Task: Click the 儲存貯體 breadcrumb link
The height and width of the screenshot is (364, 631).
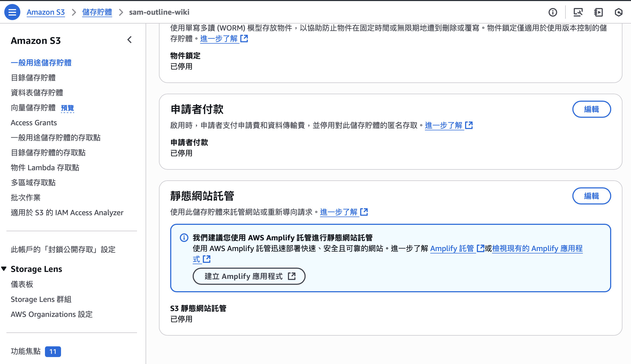Action: [x=97, y=12]
